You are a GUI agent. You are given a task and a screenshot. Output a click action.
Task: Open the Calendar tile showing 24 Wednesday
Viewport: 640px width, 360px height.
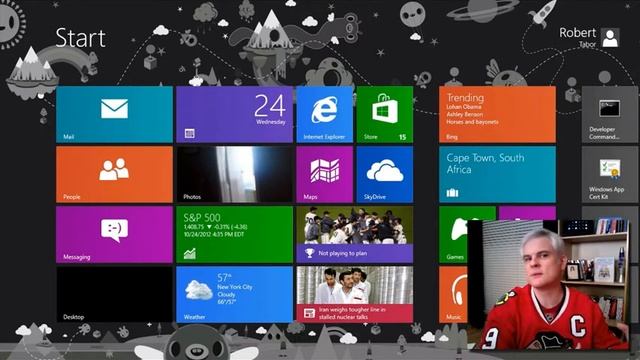tap(235, 114)
